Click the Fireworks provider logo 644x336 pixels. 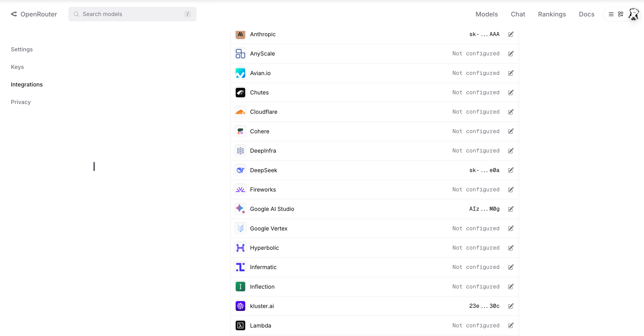click(240, 190)
